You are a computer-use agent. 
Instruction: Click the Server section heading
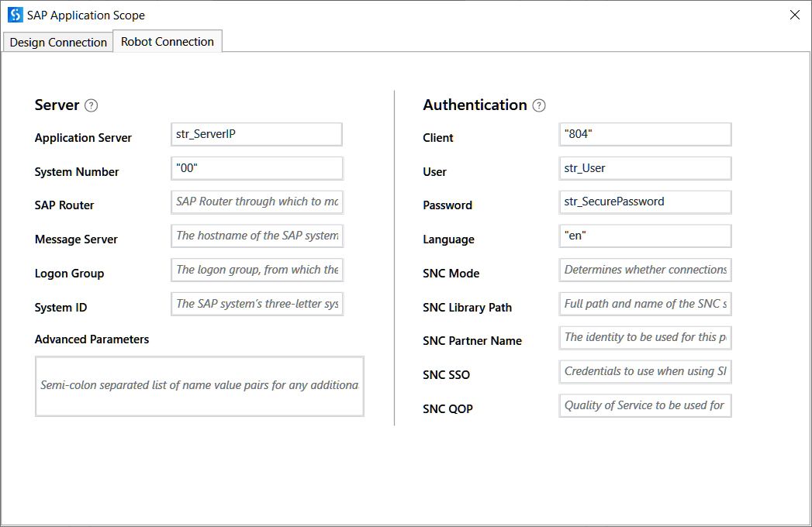point(57,105)
